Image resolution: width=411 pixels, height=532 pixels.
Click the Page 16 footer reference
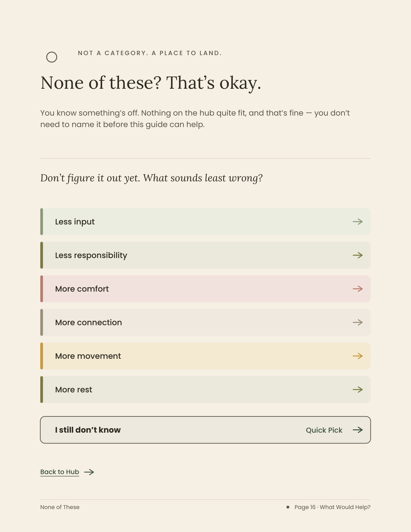pos(333,507)
